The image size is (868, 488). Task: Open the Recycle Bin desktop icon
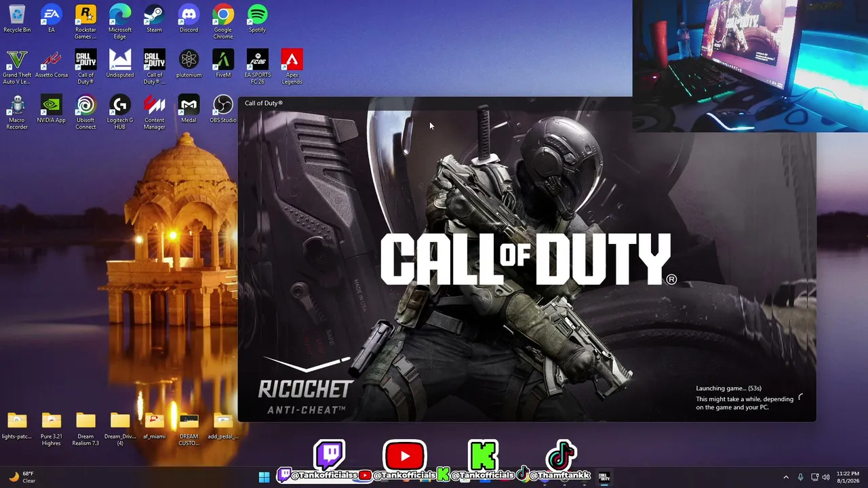(17, 19)
